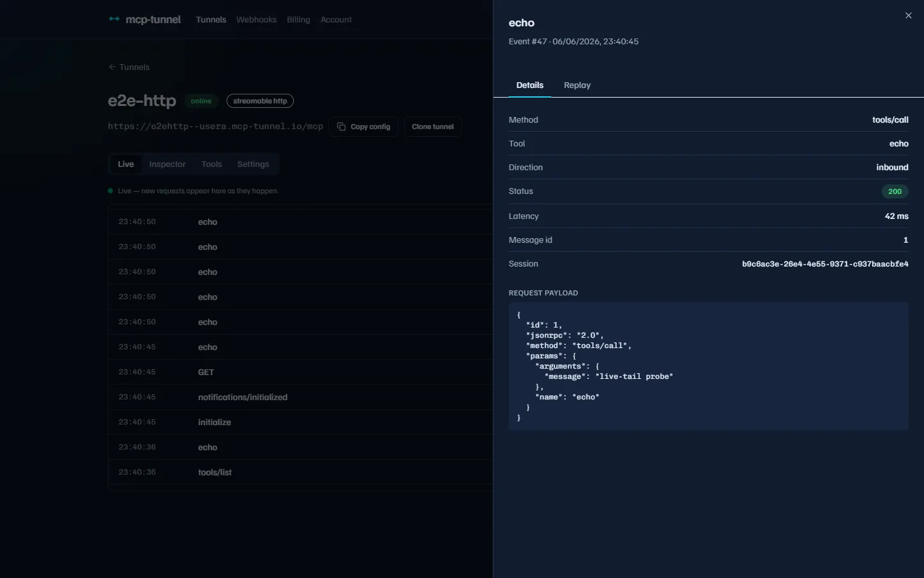Click the tunnel URL text

coord(216,127)
